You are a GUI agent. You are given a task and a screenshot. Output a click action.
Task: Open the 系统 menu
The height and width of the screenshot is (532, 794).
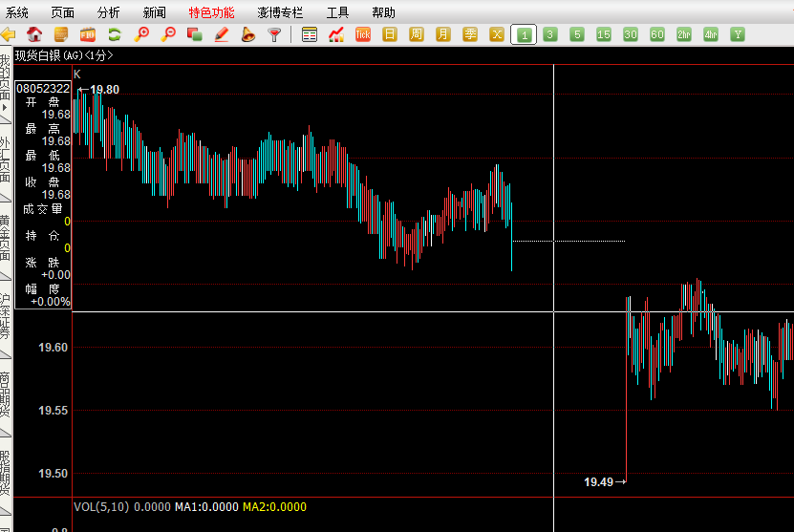[17, 12]
